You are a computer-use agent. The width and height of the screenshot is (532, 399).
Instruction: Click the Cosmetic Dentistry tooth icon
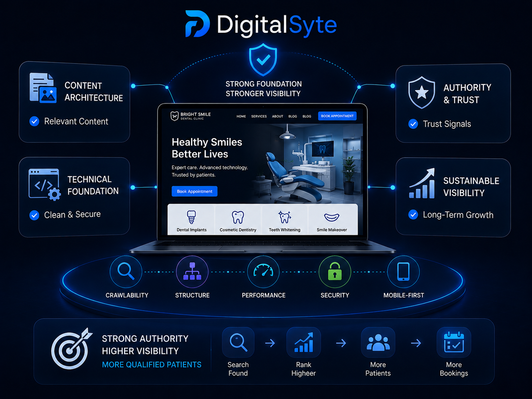coord(238,217)
